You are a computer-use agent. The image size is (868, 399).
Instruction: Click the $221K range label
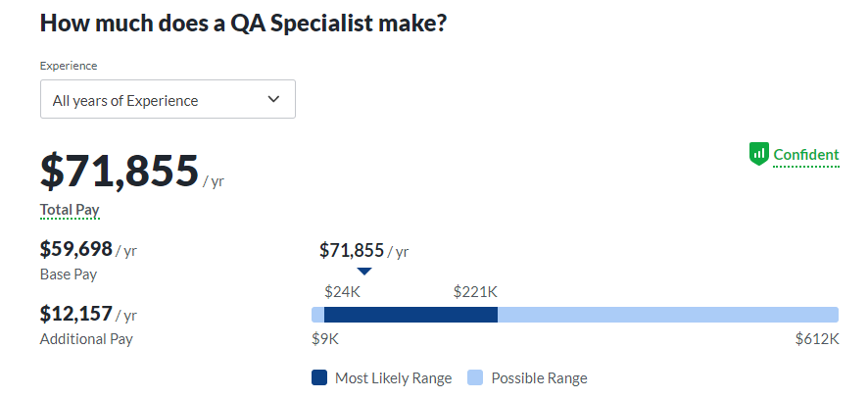475,291
